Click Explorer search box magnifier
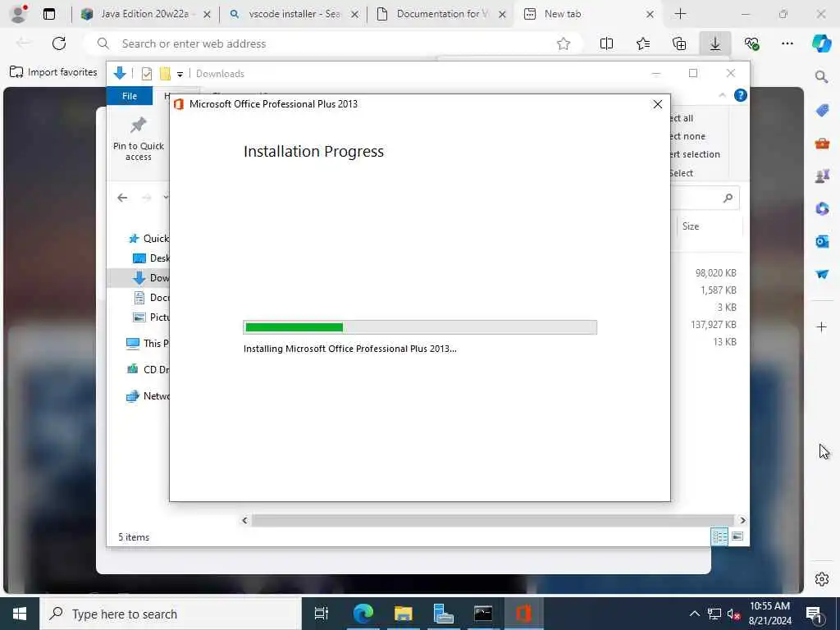This screenshot has height=630, width=840. point(728,199)
